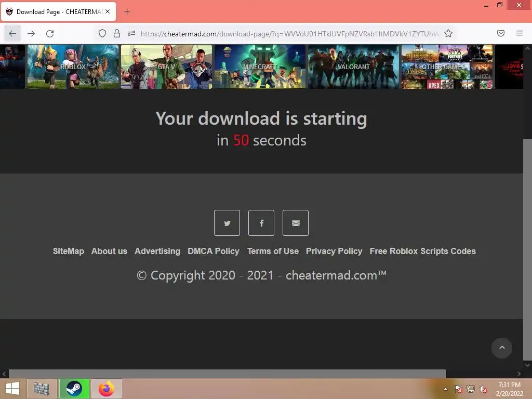Restore down the Firefox window
The width and height of the screenshot is (532, 399).
tap(499, 5)
